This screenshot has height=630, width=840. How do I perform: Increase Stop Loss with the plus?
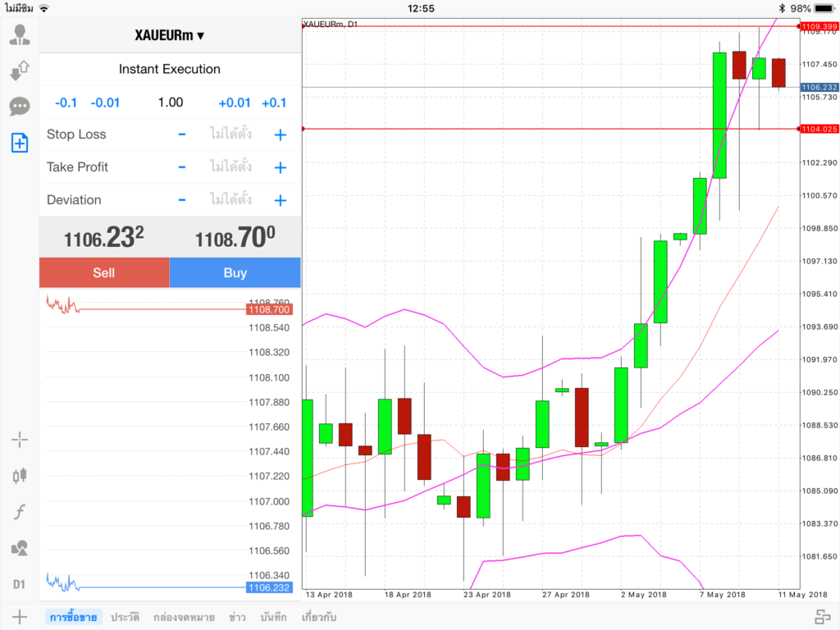pyautogui.click(x=281, y=135)
